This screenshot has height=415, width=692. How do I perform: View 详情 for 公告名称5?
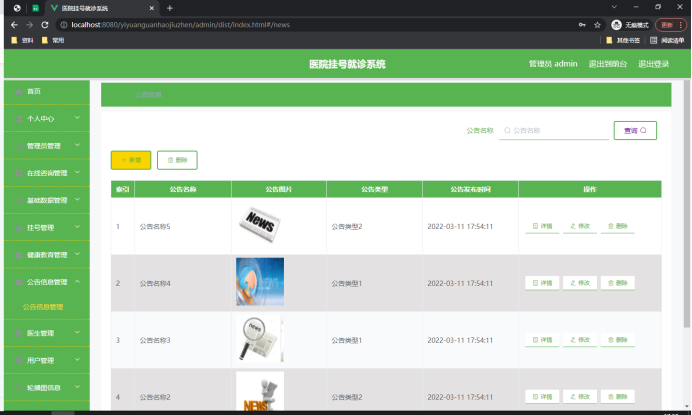[x=542, y=226]
